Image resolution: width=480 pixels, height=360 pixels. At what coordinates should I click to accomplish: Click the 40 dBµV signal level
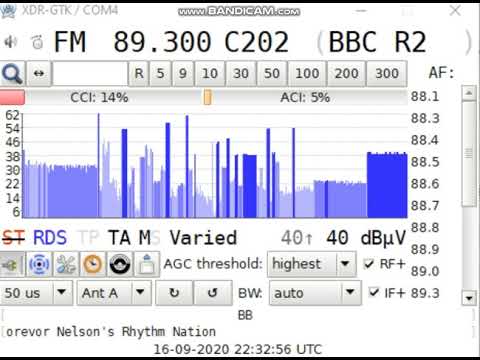pos(366,238)
